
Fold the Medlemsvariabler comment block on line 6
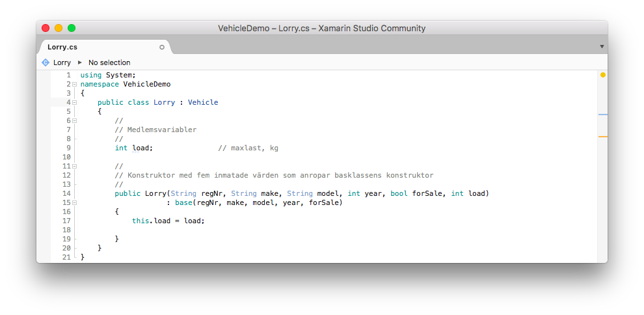[74, 121]
